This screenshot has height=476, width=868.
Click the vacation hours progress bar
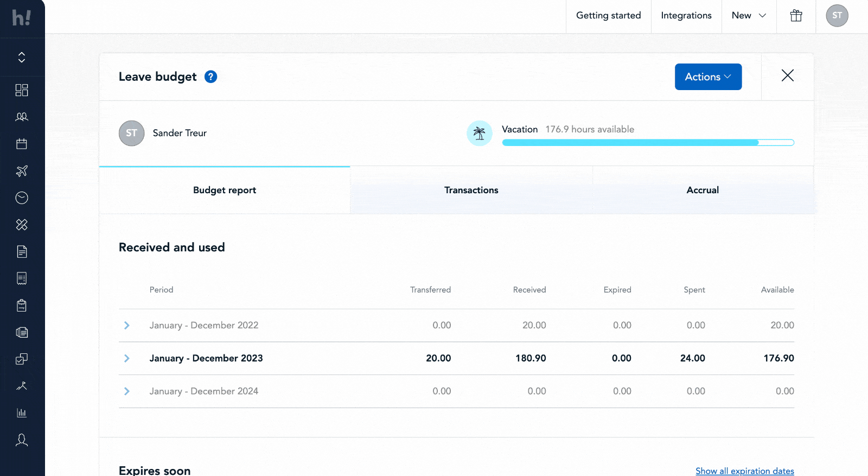pyautogui.click(x=648, y=143)
